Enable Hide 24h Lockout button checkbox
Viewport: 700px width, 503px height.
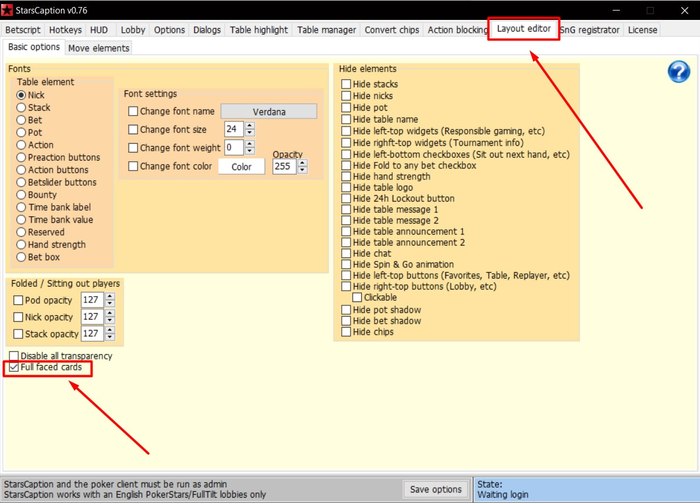[346, 198]
